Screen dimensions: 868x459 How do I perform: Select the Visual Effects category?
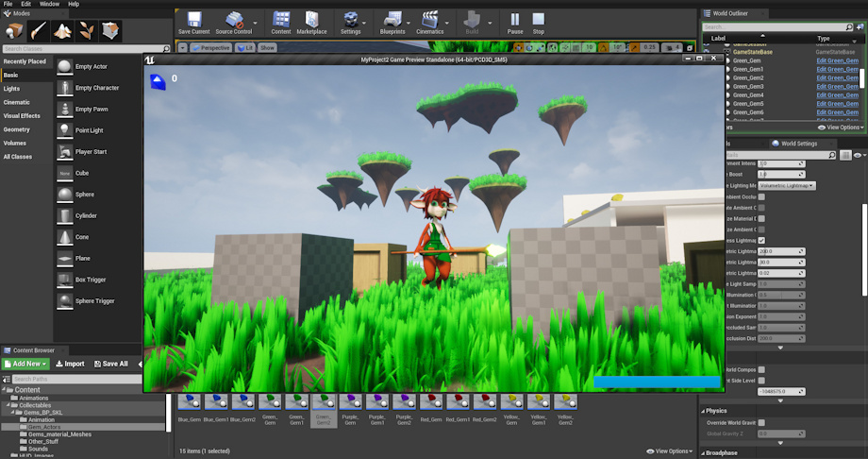[x=22, y=116]
